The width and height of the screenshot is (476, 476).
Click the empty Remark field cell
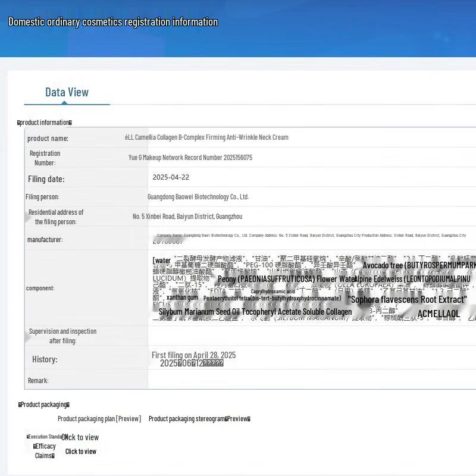pyautogui.click(x=309, y=380)
